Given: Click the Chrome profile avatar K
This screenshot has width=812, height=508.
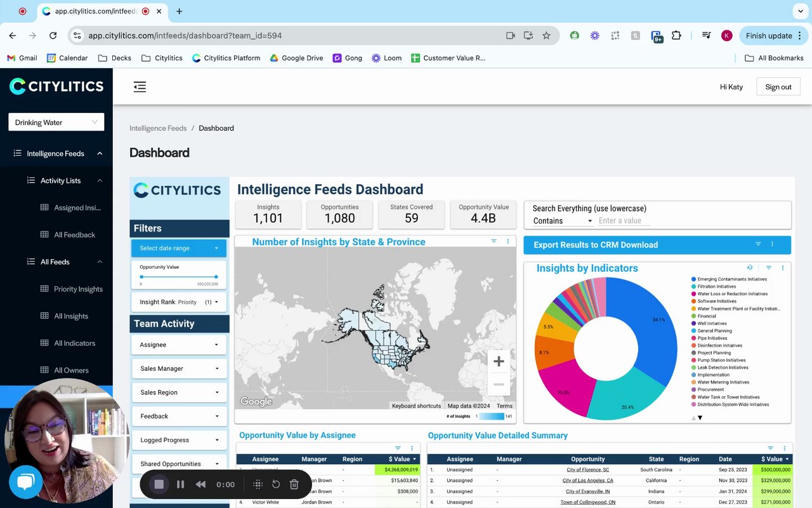Looking at the screenshot, I should click(727, 36).
